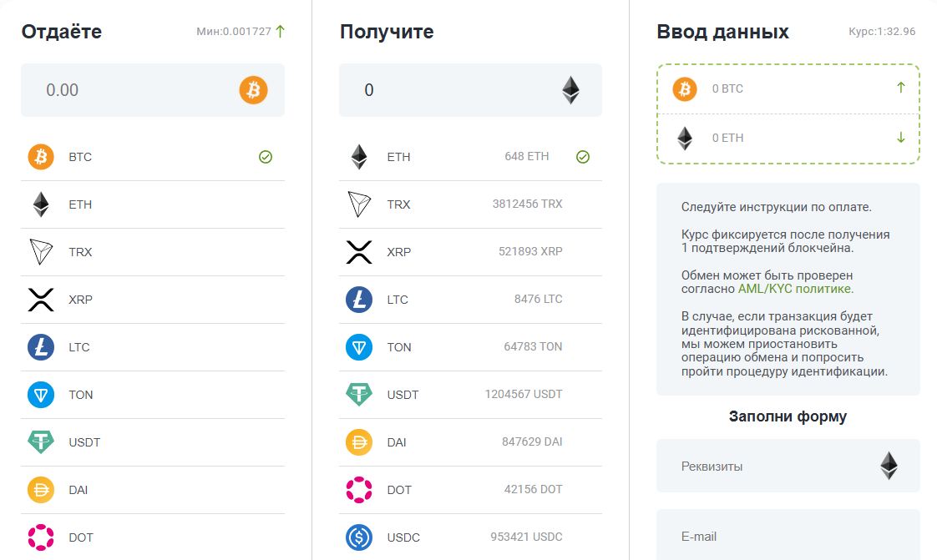Open the AML/KYC политике link
Viewport: 937px width, 560px height.
[794, 289]
